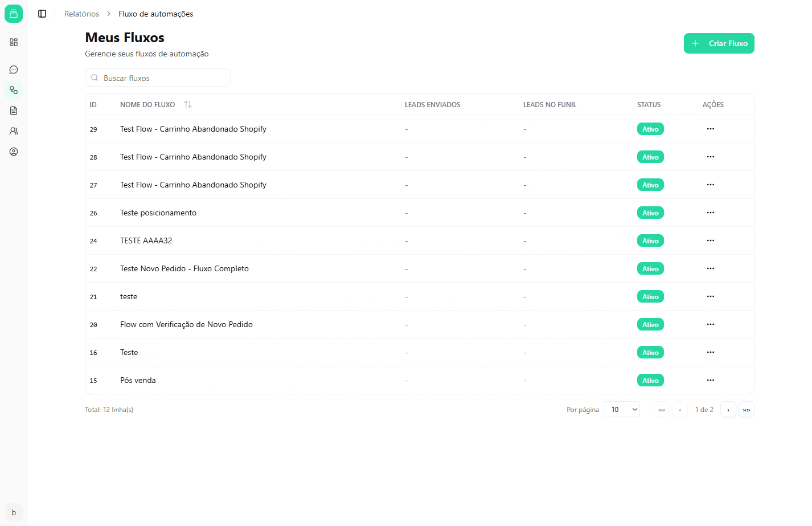Jump to last page of results
Screen dimensions: 812x526
747,410
